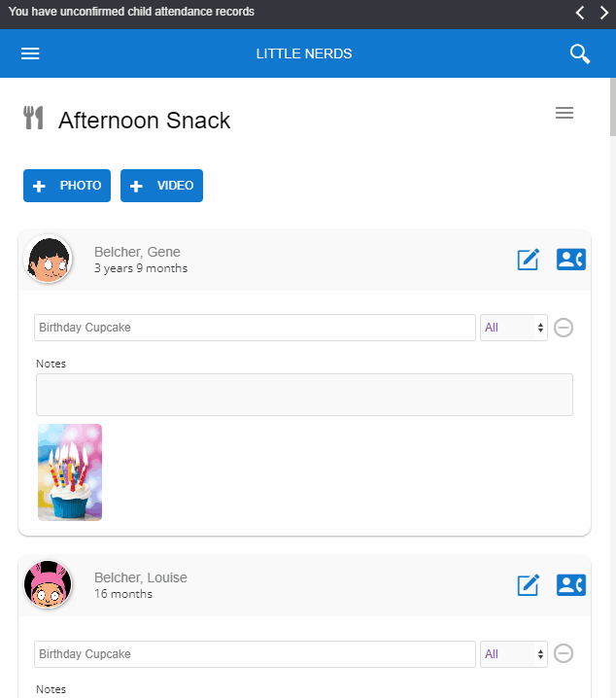Click Gene Belcher's avatar picture
616x698 pixels.
(48, 260)
